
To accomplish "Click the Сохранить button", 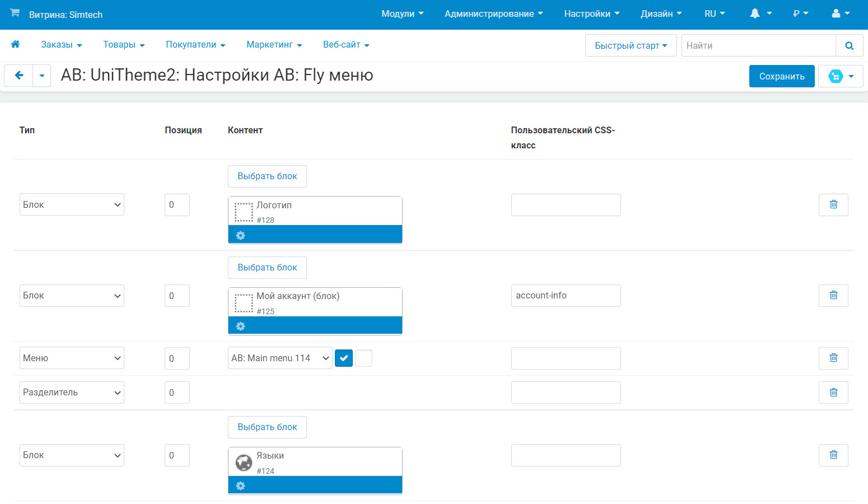I will pos(782,76).
